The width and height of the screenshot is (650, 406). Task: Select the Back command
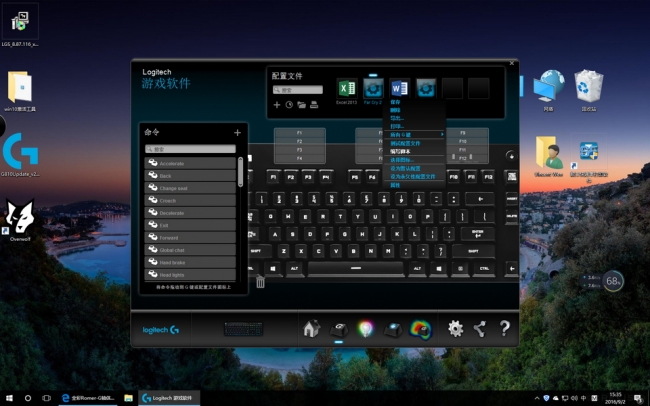pyautogui.click(x=190, y=175)
